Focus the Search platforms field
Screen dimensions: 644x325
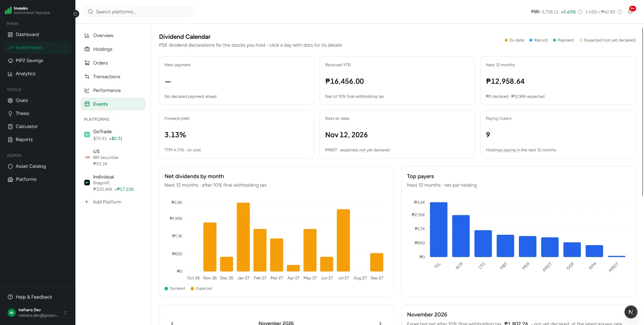(x=139, y=12)
